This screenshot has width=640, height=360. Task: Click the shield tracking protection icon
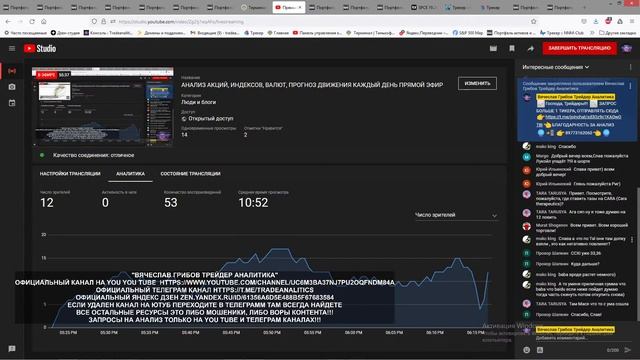[x=94, y=21]
